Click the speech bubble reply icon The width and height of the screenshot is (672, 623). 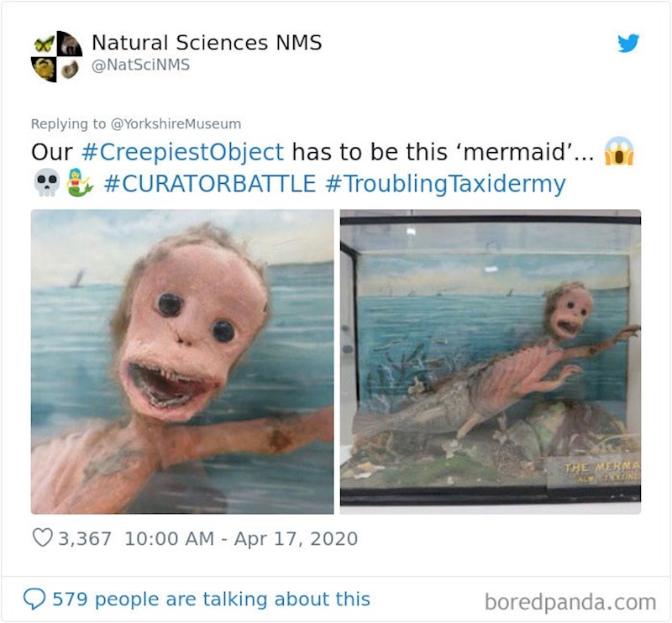coord(34,599)
